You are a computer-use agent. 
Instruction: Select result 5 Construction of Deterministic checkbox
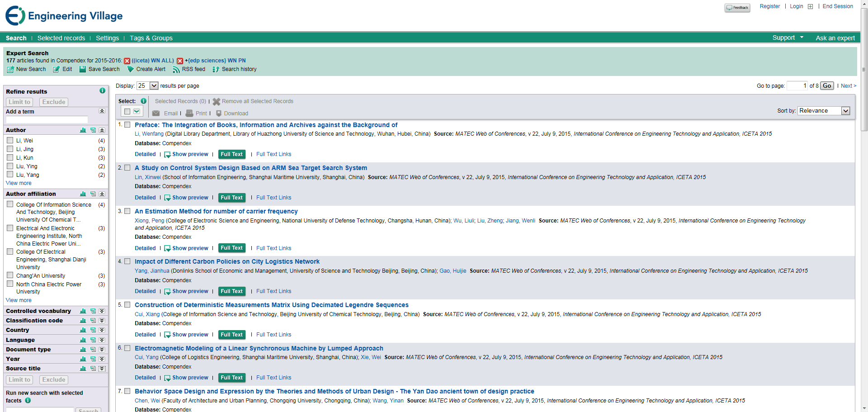(127, 305)
